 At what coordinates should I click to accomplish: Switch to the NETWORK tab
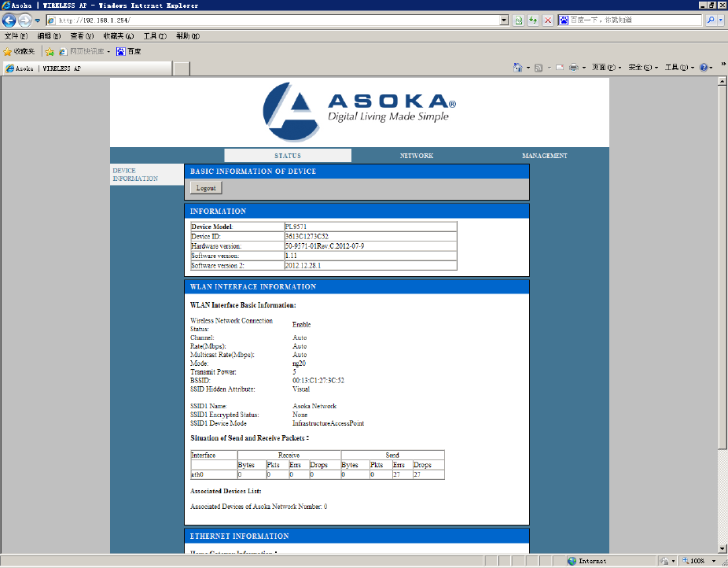pos(417,156)
